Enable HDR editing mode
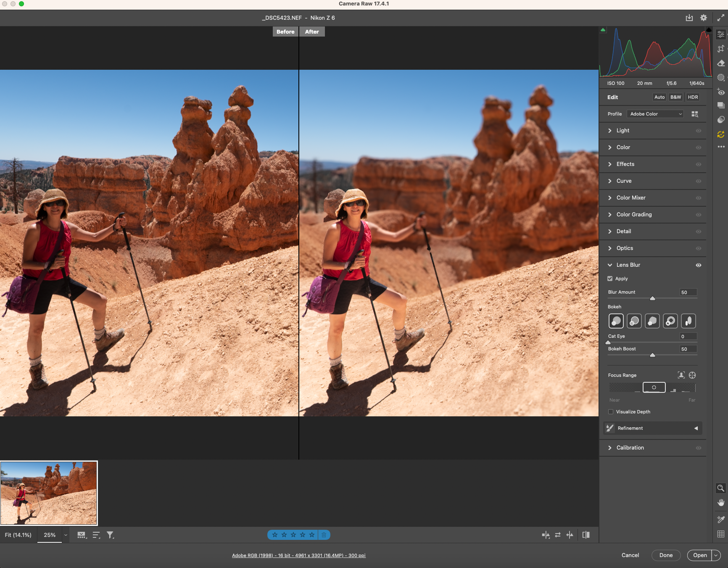The image size is (728, 568). 693,97
